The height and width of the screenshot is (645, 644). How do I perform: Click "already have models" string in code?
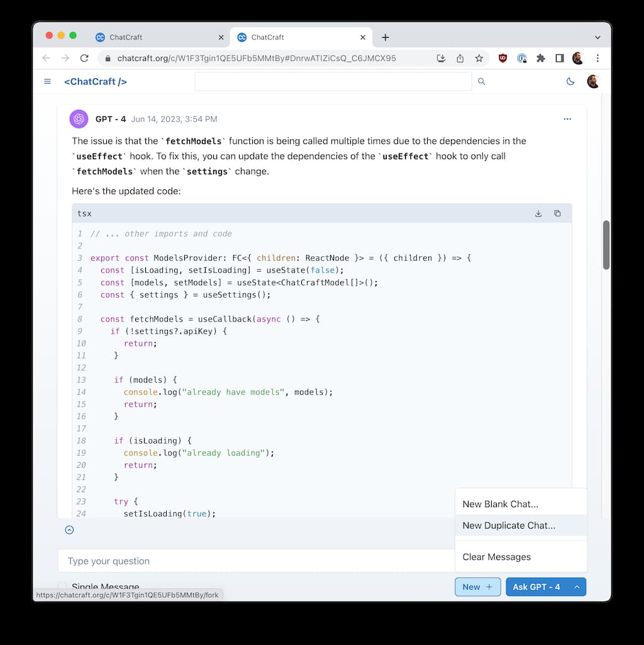tap(233, 392)
